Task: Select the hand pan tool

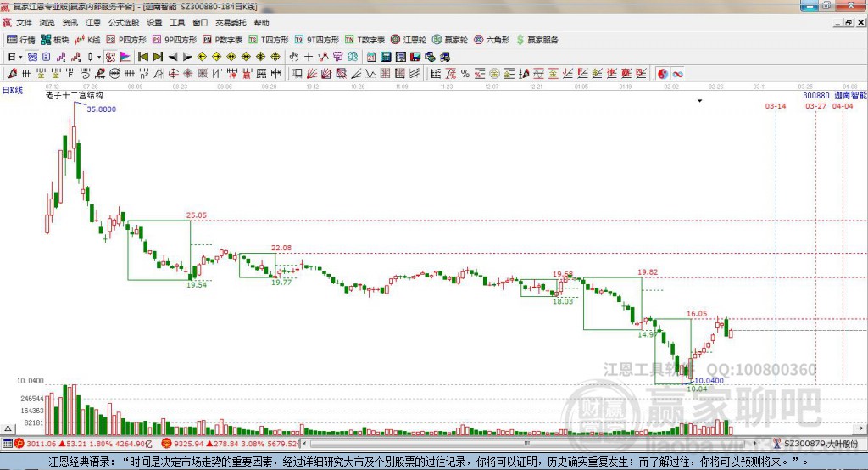Action: tap(294, 57)
